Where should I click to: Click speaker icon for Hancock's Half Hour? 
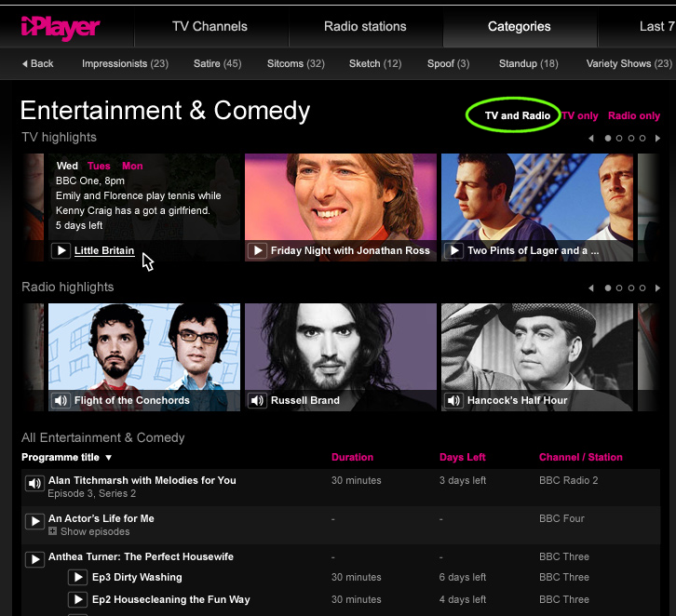(453, 401)
